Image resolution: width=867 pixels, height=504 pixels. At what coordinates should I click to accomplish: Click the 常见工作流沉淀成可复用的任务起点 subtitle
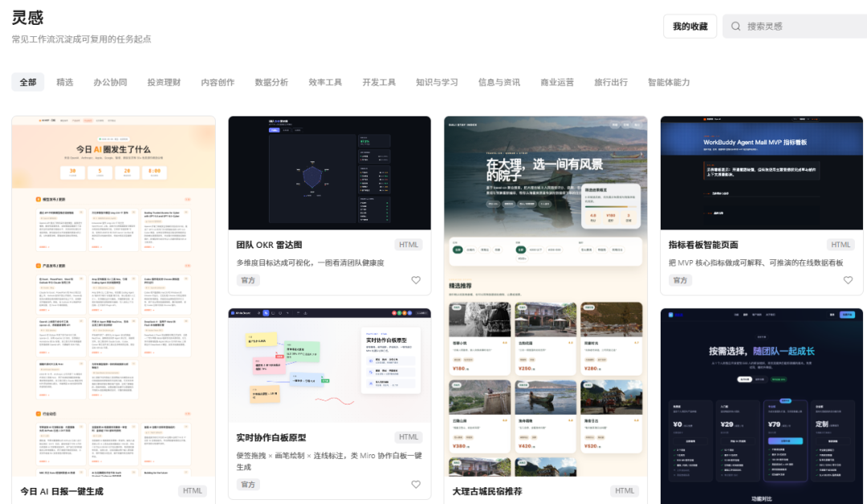[81, 39]
